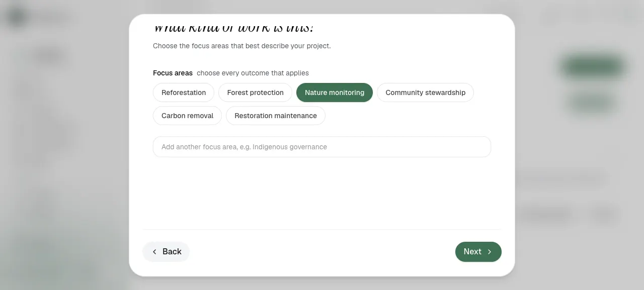The height and width of the screenshot is (290, 644).
Task: Toggle the Reforestation focus area chip
Action: coord(184,92)
